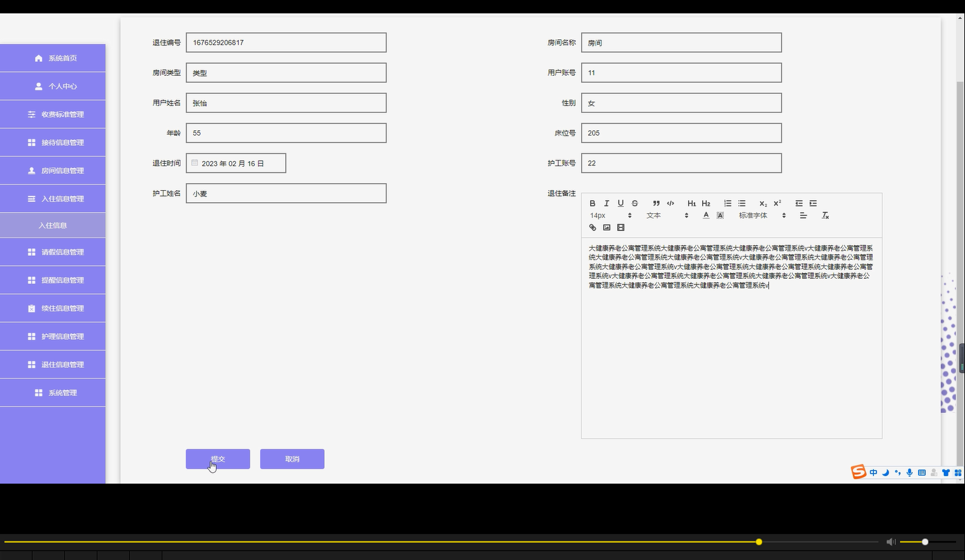Toggle bold formatting in the remarks editor

coord(592,203)
